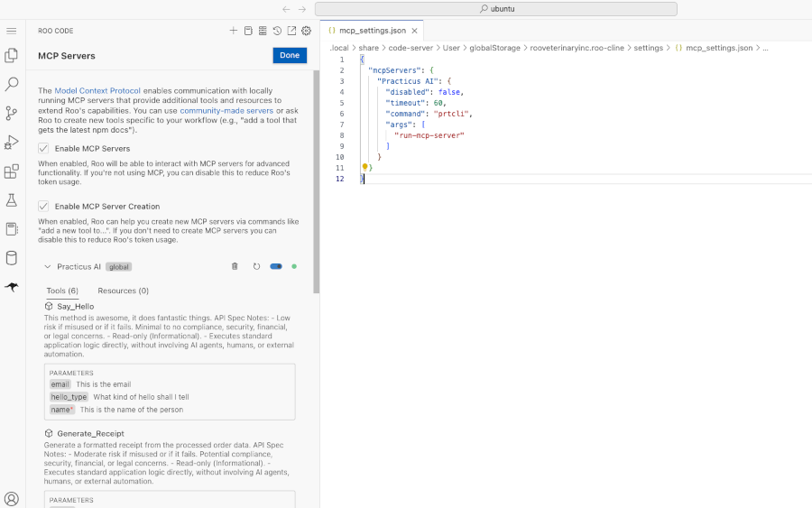Collapse the Practicus AI server section
The image size is (812, 508).
[48, 267]
